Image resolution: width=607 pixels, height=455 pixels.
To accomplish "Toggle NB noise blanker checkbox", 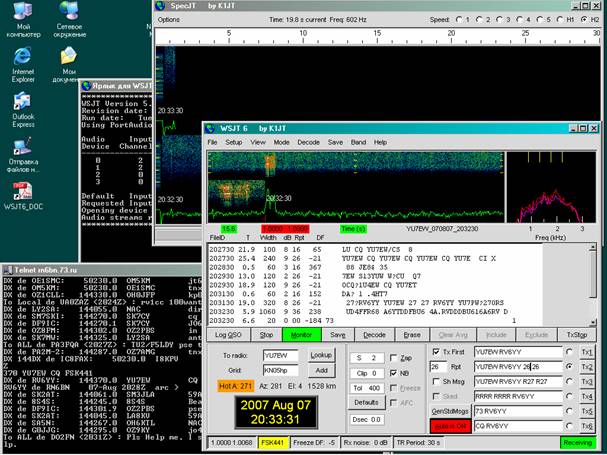I will (x=393, y=373).
